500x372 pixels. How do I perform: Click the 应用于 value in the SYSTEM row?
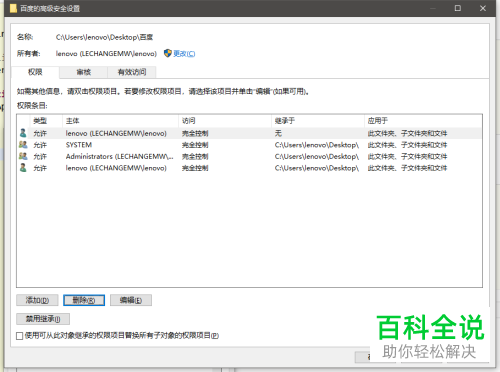coord(407,145)
